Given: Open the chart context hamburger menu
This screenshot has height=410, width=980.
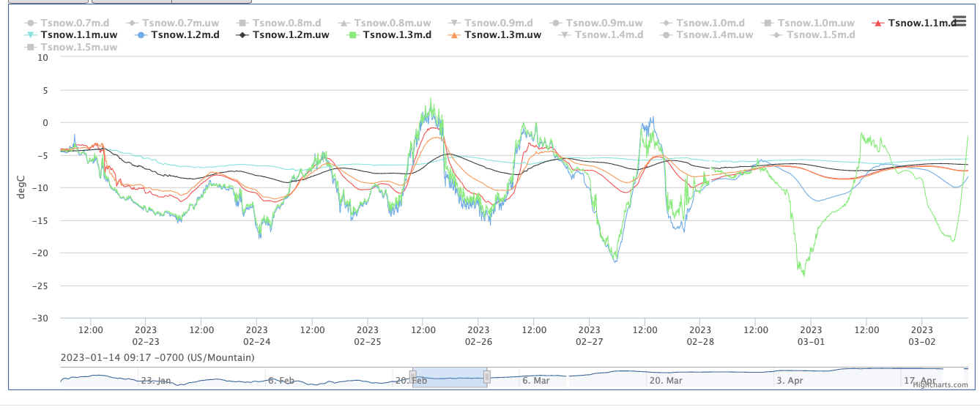Looking at the screenshot, I should (x=959, y=22).
